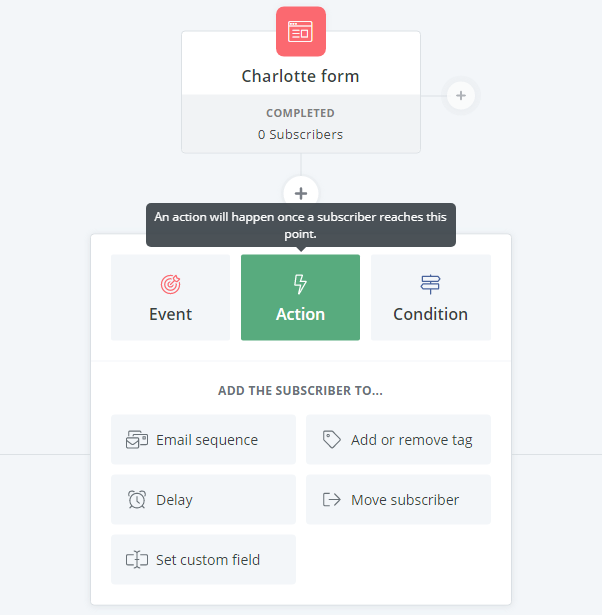Click the text cursor icon beside Set custom field

pos(137,560)
